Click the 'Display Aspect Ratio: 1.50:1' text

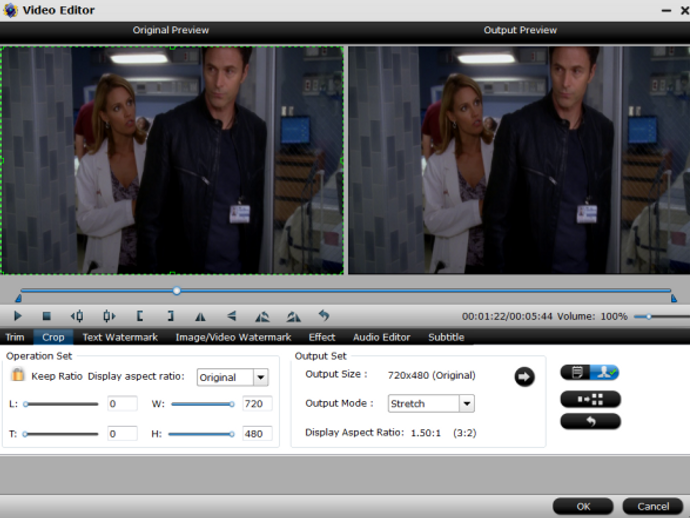pyautogui.click(x=373, y=433)
